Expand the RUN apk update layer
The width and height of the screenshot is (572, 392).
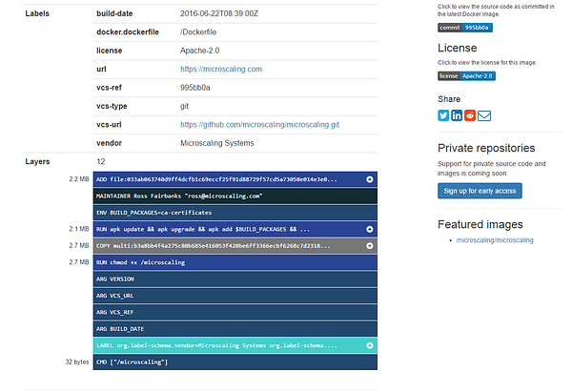370,229
